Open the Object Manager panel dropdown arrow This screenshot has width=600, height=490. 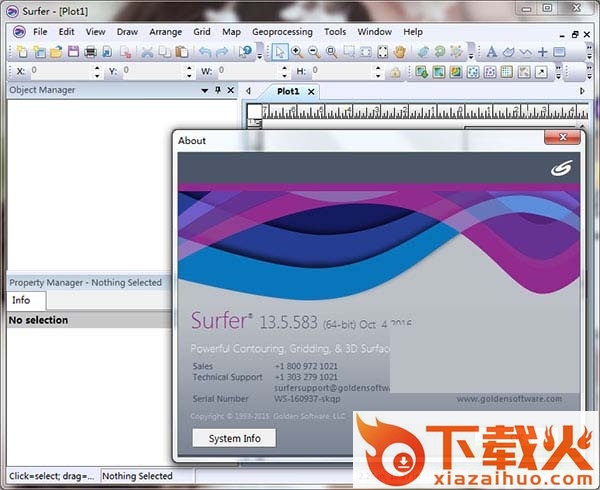point(204,90)
